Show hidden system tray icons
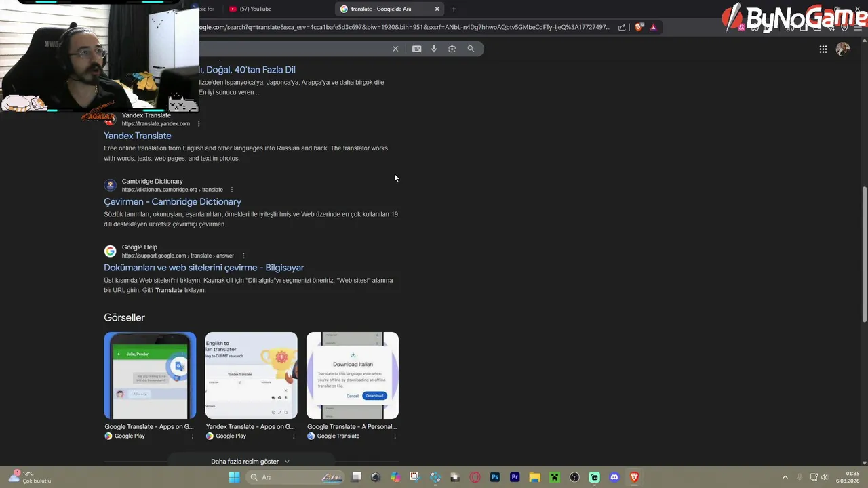The image size is (868, 488). point(785,477)
